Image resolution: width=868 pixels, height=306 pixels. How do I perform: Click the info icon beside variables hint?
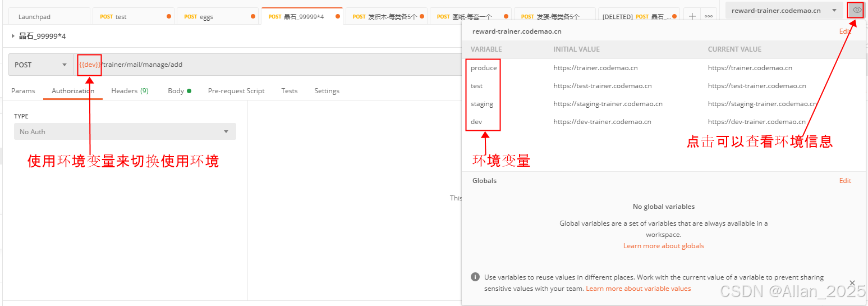[x=475, y=277]
